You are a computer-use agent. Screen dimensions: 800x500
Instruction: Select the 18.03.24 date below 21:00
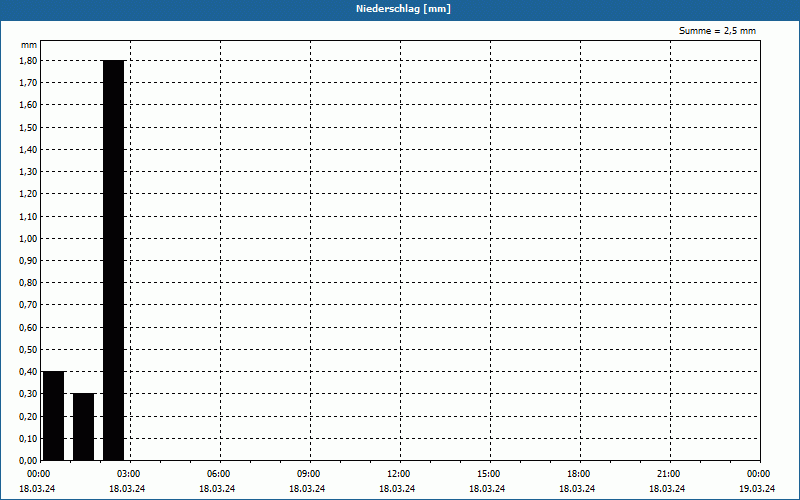[667, 489]
